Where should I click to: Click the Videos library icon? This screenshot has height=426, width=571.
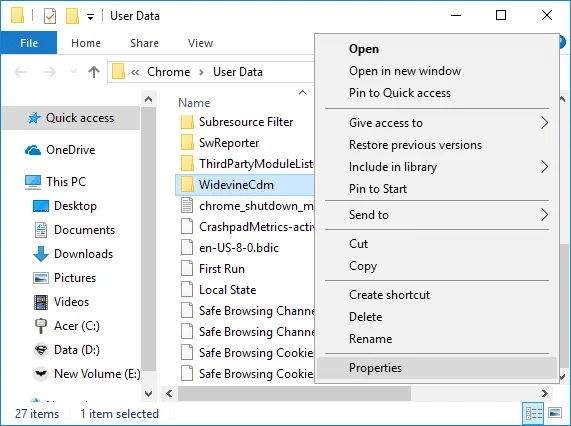[x=40, y=302]
